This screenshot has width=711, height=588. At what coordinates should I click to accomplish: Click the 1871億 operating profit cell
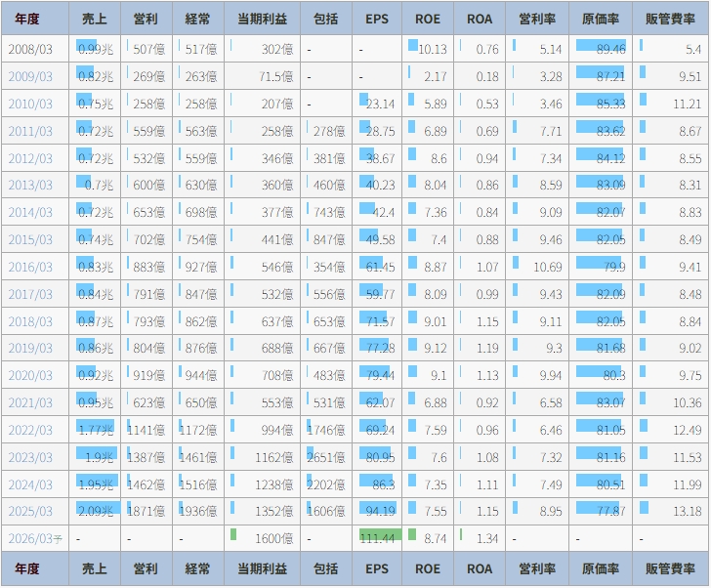click(x=148, y=512)
